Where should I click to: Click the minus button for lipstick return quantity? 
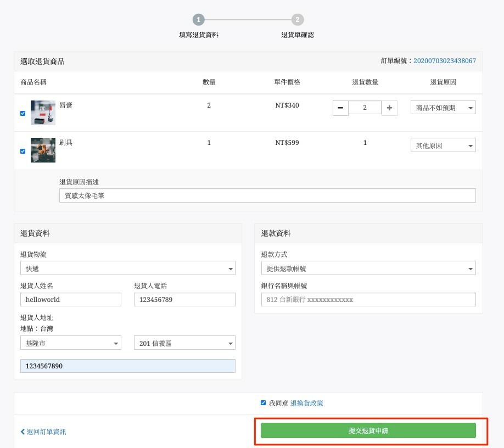(340, 108)
